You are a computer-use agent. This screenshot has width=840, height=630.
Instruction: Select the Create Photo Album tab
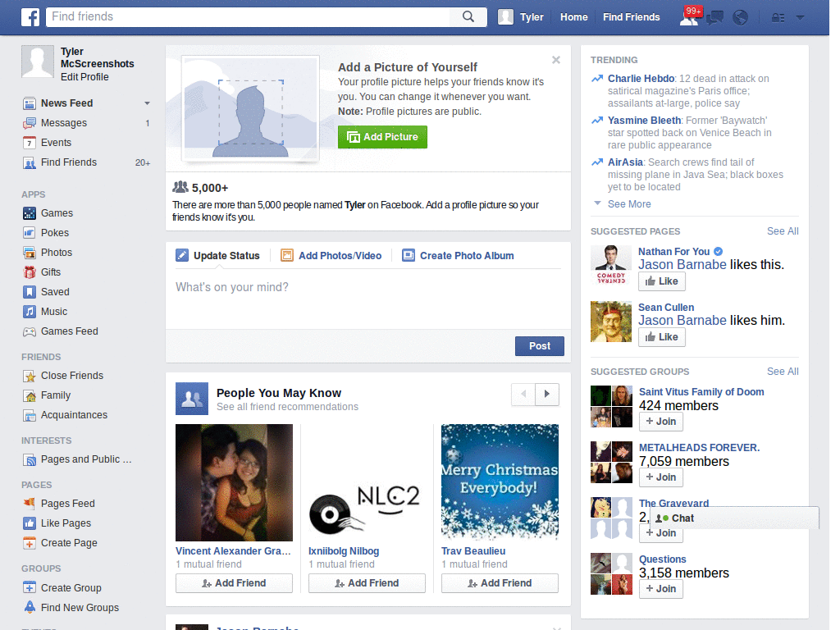coord(458,256)
